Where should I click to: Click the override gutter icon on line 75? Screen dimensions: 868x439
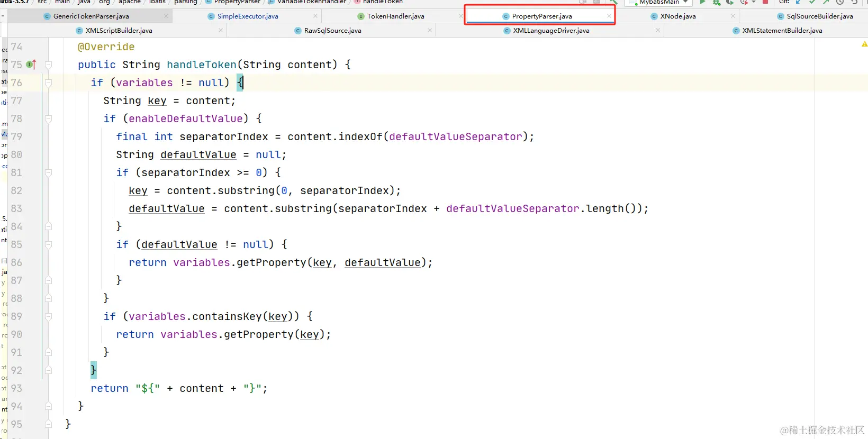[31, 65]
